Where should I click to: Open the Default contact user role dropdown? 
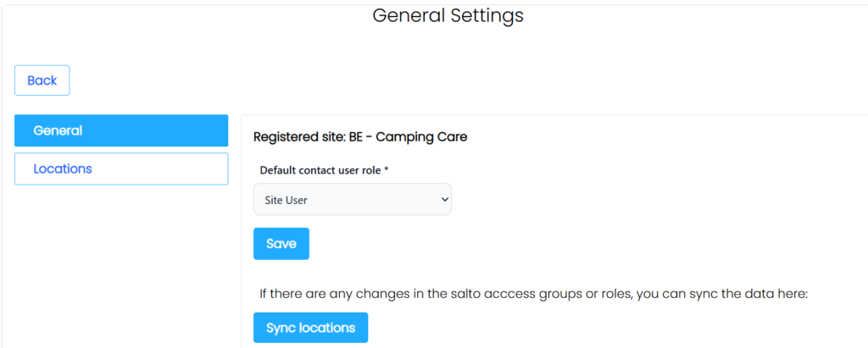pyautogui.click(x=352, y=200)
